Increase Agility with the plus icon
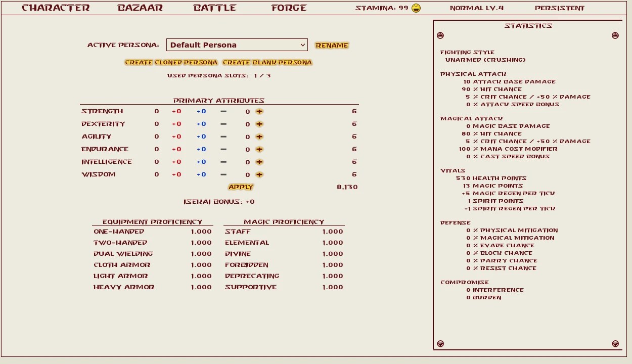 coord(259,136)
